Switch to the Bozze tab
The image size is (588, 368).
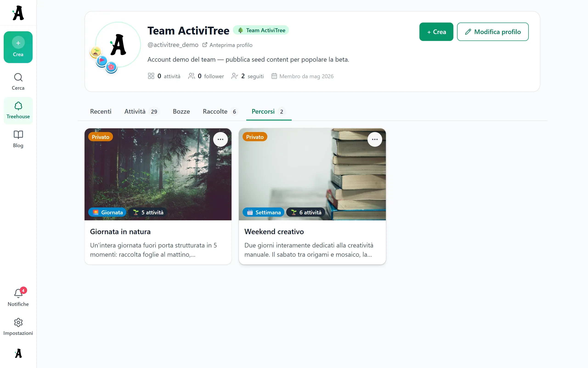click(181, 112)
